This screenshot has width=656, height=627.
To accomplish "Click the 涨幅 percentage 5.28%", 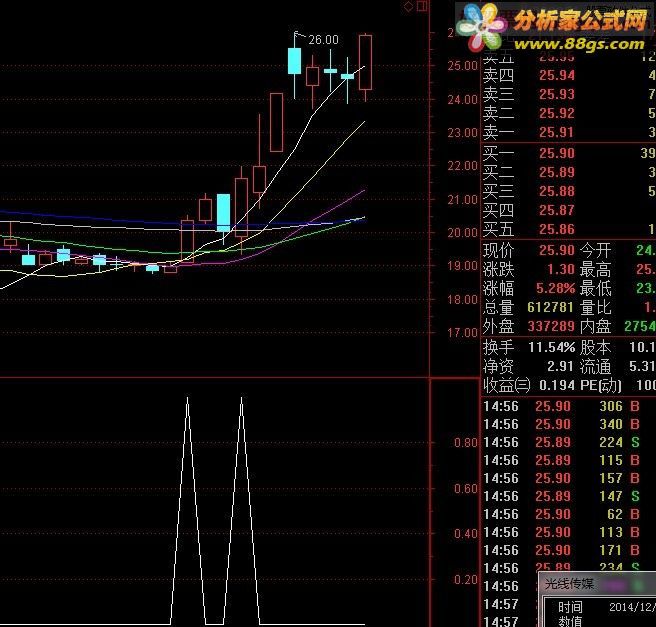I will (555, 288).
